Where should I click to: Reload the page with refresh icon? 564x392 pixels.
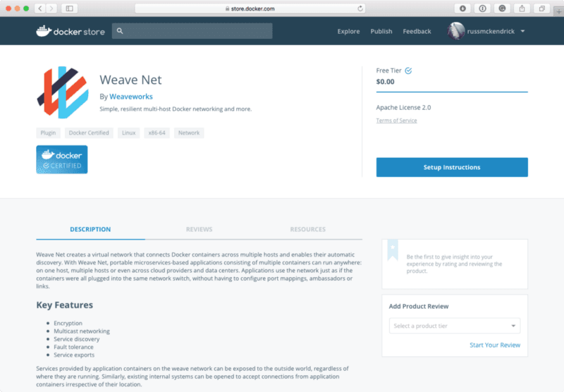click(360, 8)
